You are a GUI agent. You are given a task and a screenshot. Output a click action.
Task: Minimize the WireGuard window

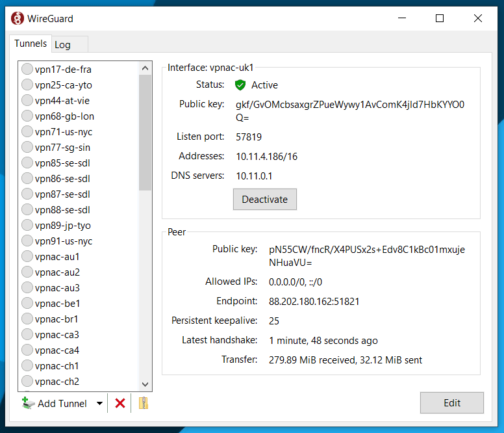click(x=402, y=18)
